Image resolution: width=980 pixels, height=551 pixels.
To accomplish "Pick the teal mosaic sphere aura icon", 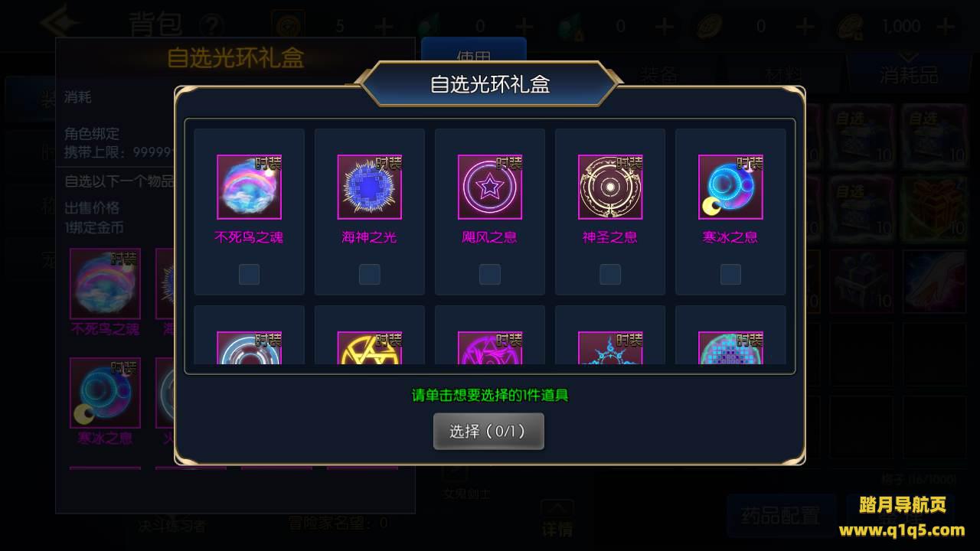I will click(730, 348).
